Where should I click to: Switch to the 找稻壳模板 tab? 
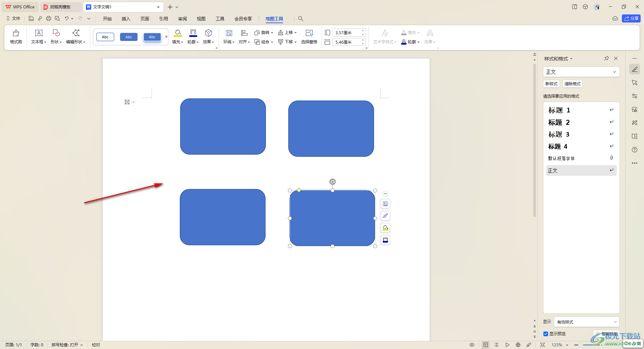[x=60, y=7]
